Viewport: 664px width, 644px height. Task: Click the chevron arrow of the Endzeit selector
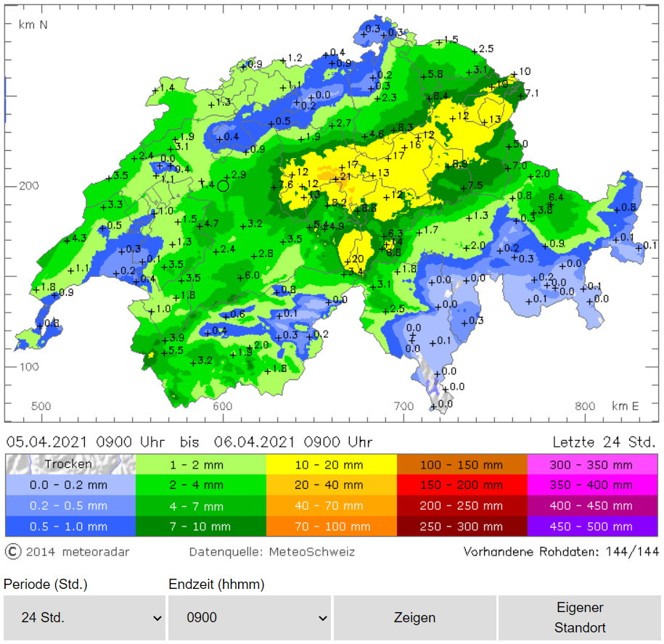point(320,619)
